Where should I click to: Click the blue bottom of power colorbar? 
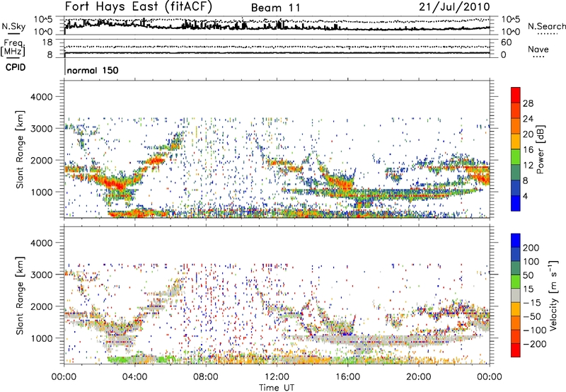tap(516, 203)
